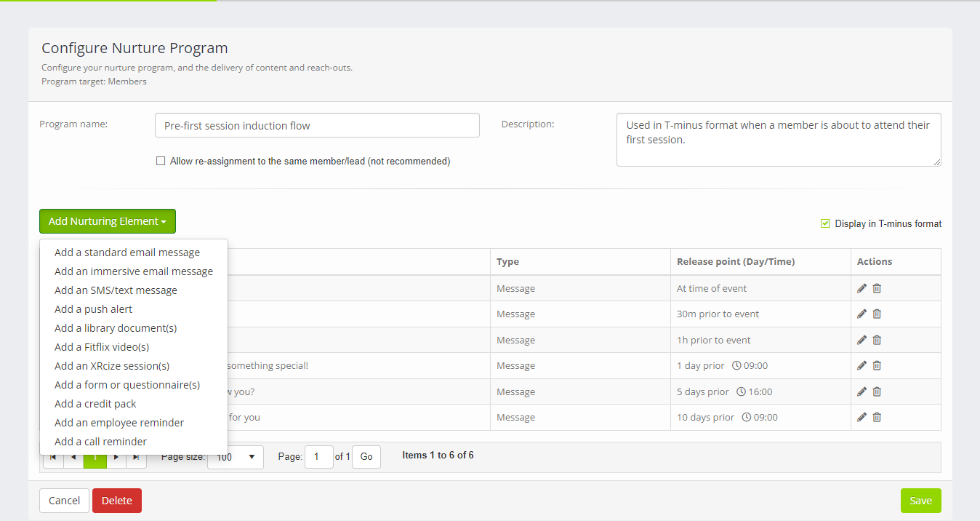This screenshot has height=521, width=980.
Task: Delete the '5 days prior' row
Action: point(877,391)
